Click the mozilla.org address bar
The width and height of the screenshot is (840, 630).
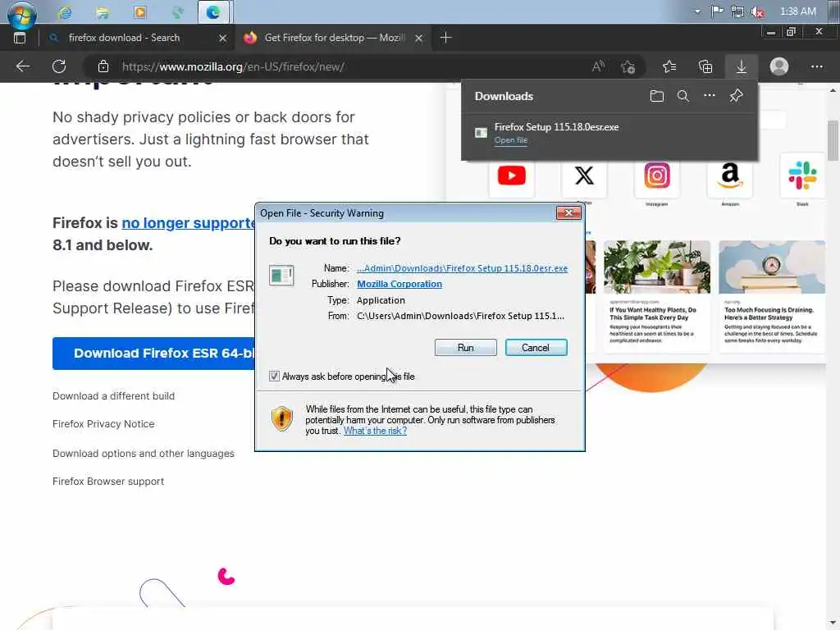coord(343,66)
